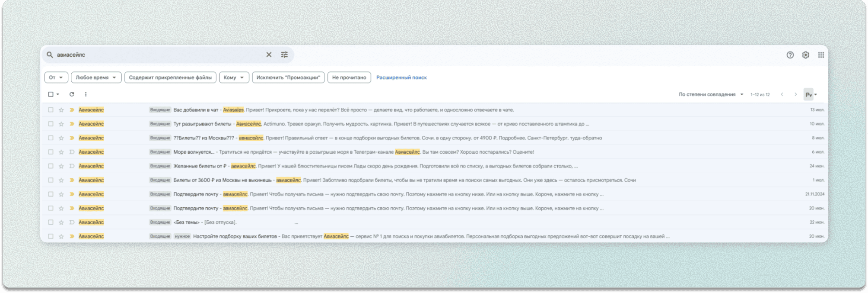Expand the input tools dropdown arrow
Viewport: 868px width, 293px height.
coord(816,95)
